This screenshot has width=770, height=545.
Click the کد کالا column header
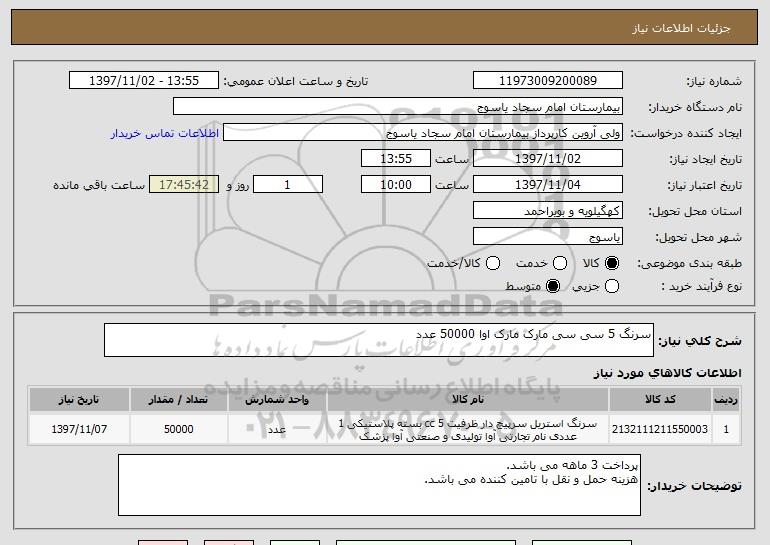[660, 400]
